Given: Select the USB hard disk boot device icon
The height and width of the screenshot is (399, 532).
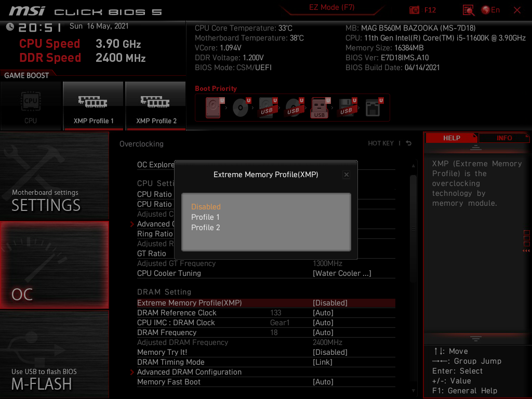Looking at the screenshot, I should (x=268, y=108).
